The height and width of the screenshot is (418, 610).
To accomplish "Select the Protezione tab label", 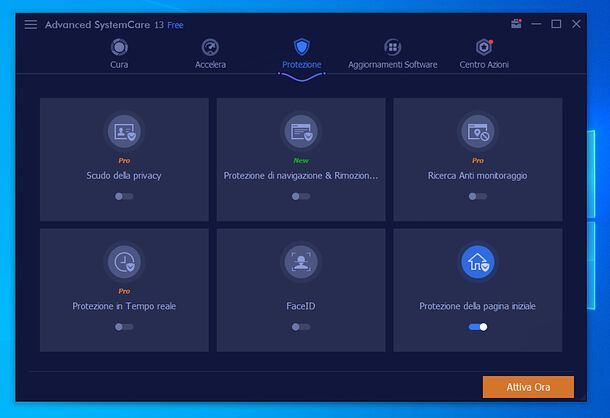I will (301, 65).
